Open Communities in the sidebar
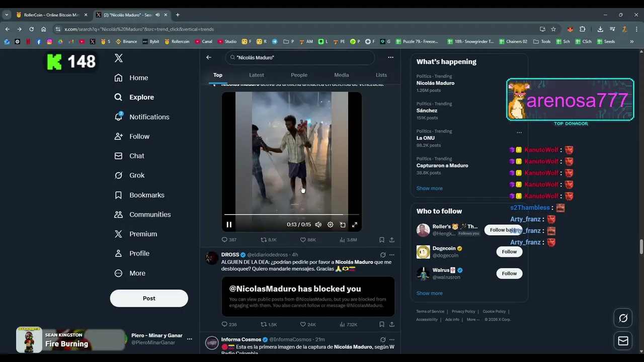Screen dimensions: 644x362 (x=142, y=214)
